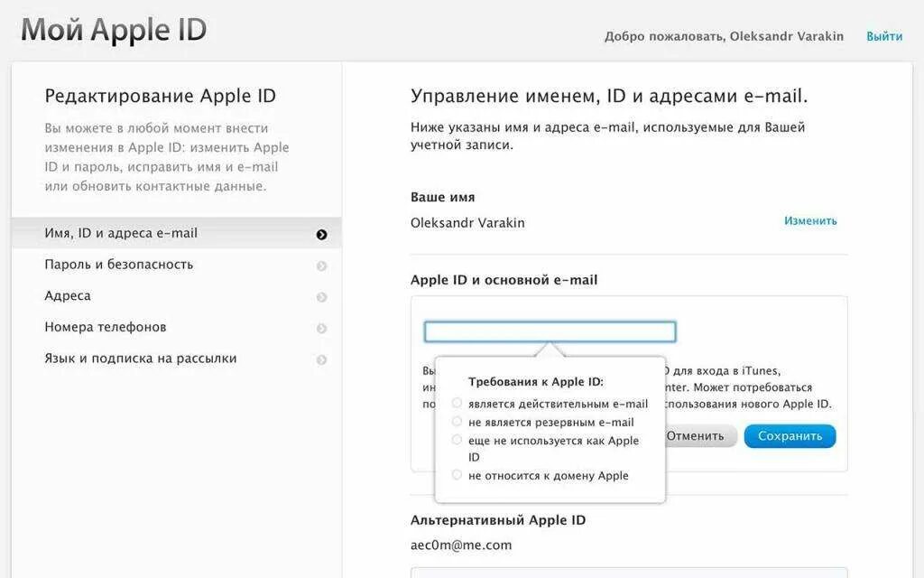Click the arrow icon next to Пароль и безопасность
This screenshot has width=924, height=578.
[321, 266]
